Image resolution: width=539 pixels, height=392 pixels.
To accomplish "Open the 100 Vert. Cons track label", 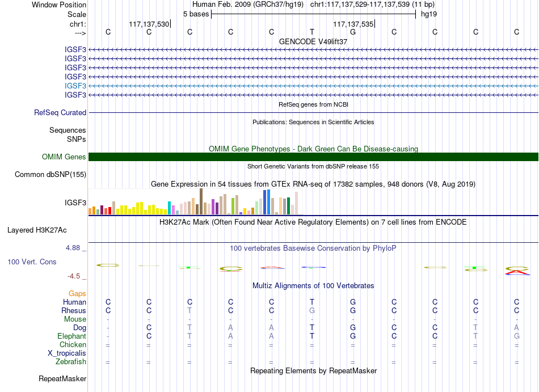I will tap(32, 262).
